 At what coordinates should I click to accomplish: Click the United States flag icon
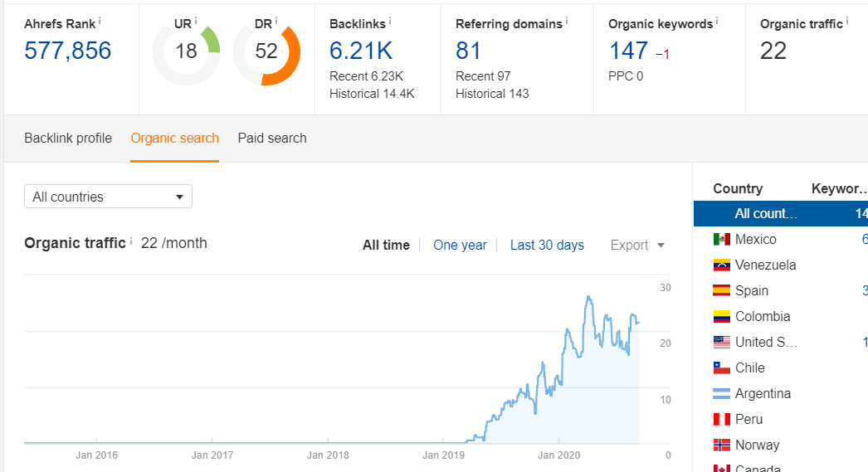722,342
